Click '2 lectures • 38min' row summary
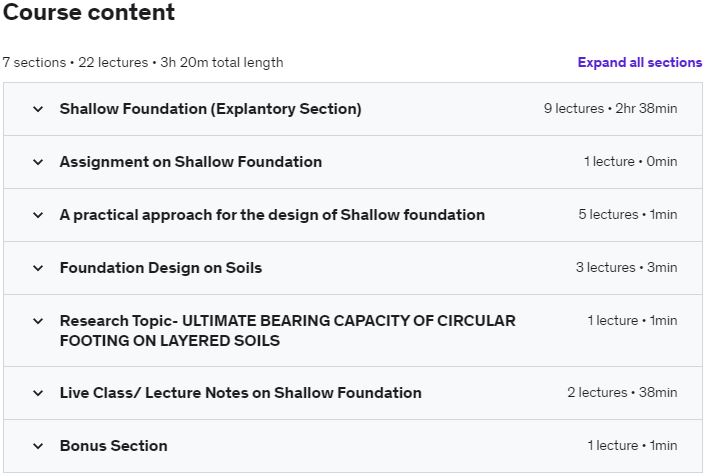706x476 pixels. point(622,393)
